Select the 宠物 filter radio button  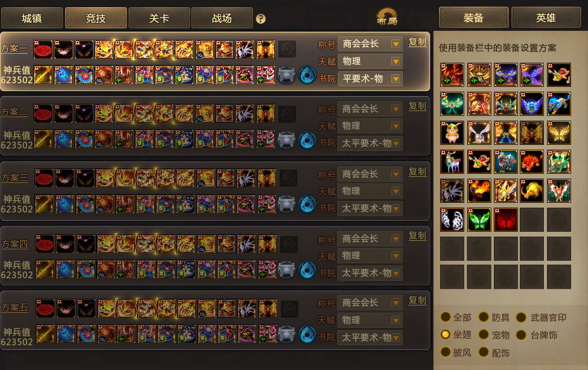[484, 334]
